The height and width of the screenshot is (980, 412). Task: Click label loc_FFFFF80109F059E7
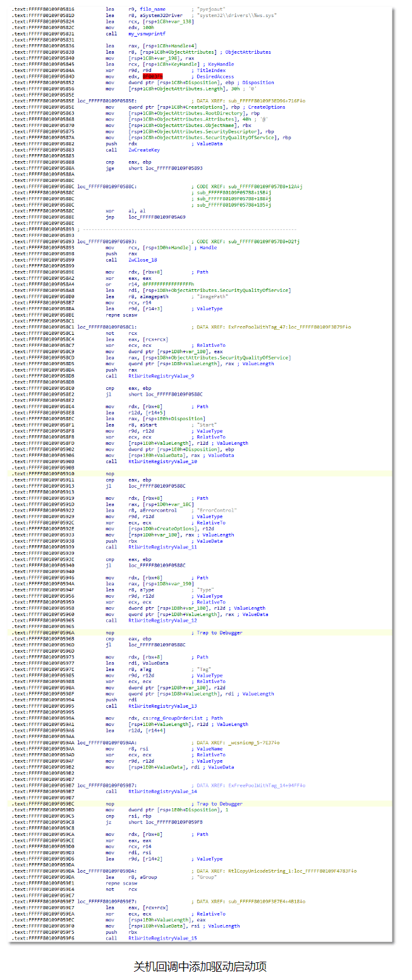point(106,902)
